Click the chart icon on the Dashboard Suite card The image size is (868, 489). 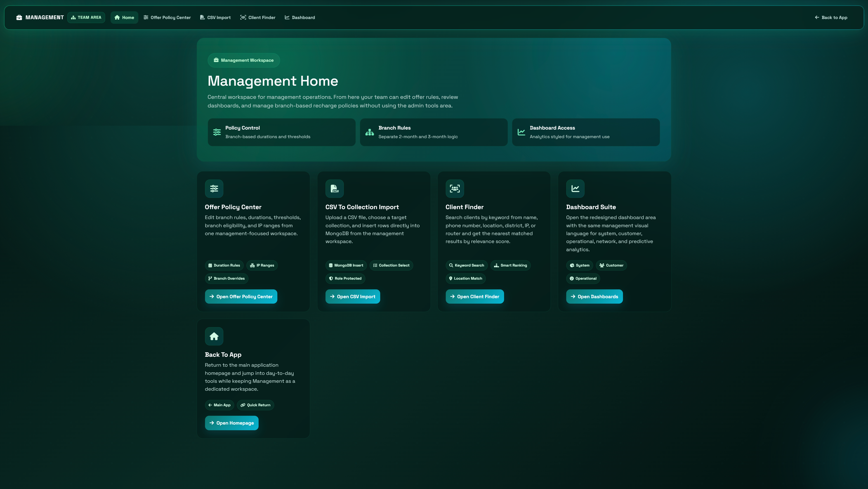575,189
